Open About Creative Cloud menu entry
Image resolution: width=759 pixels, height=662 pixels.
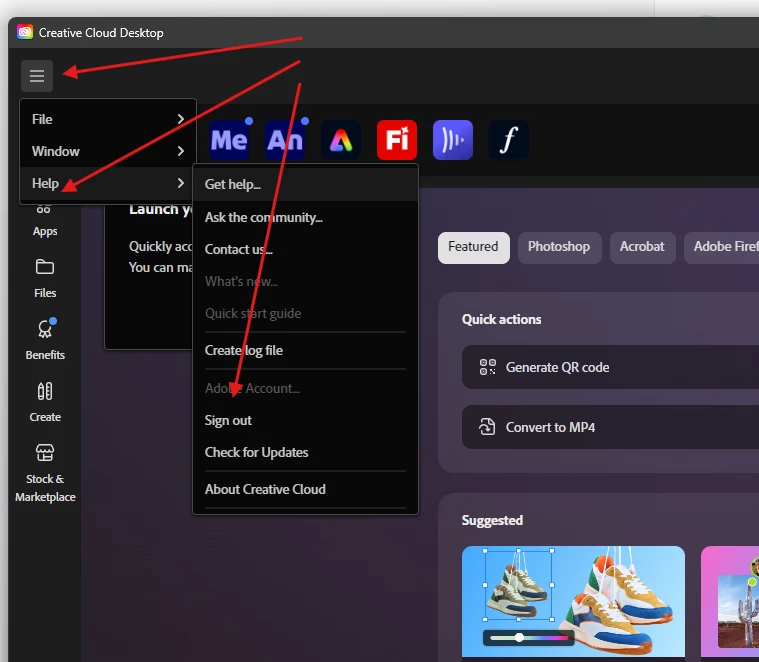coord(305,489)
